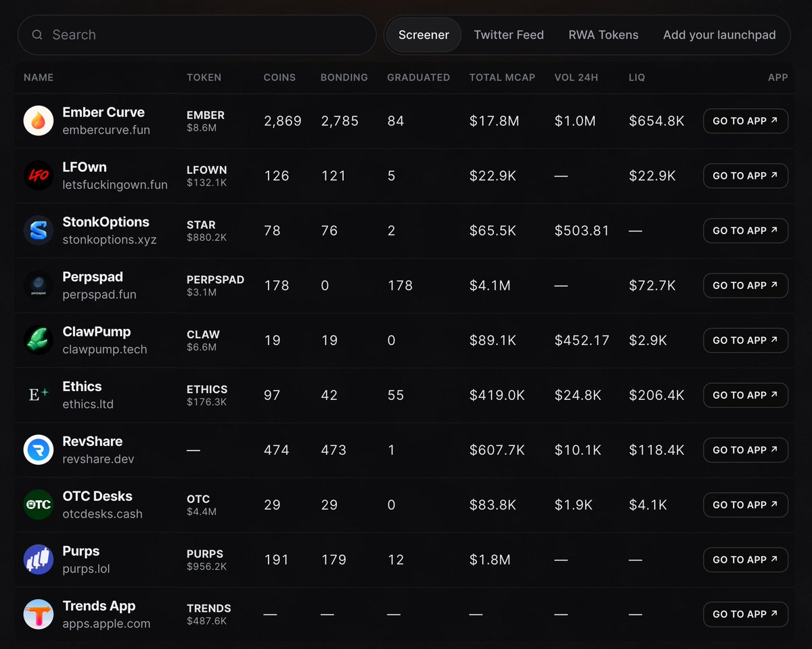Click the search magnifier icon
The width and height of the screenshot is (812, 649).
37,35
